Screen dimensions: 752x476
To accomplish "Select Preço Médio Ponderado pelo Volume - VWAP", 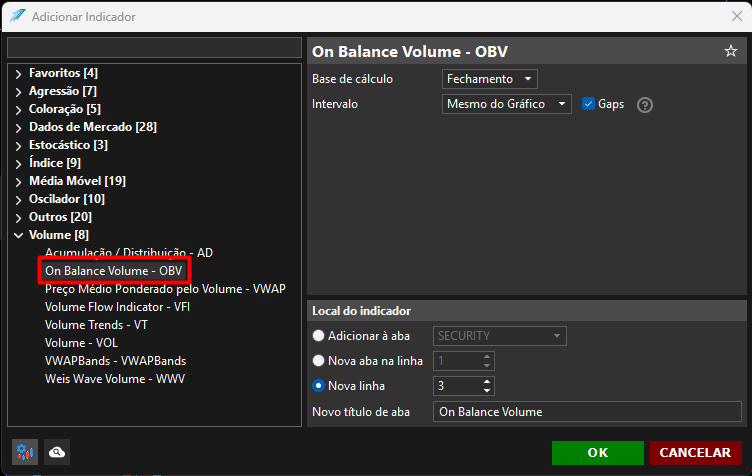I will click(165, 289).
